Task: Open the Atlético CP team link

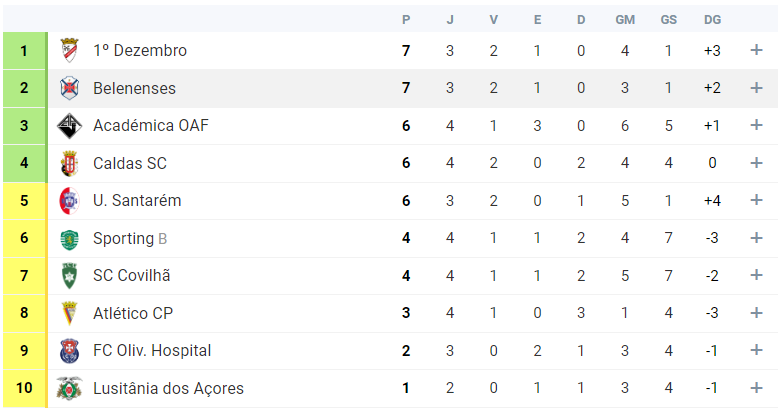Action: pyautogui.click(x=133, y=313)
